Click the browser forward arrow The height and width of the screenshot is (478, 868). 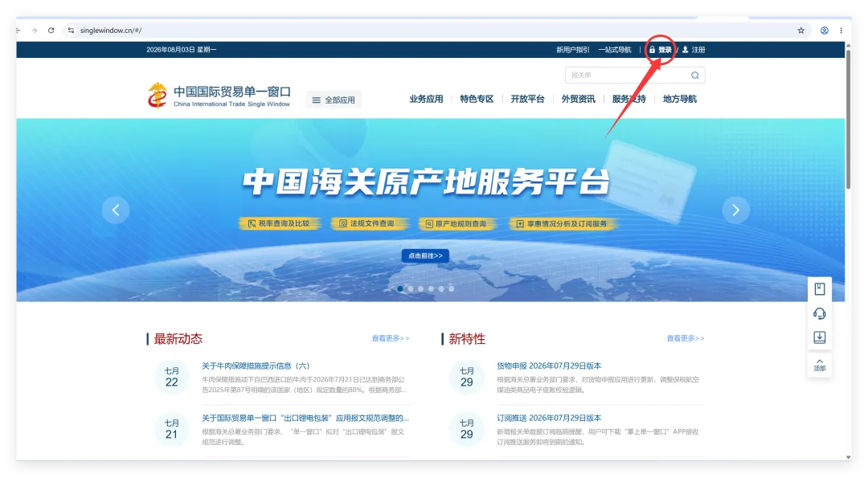35,31
